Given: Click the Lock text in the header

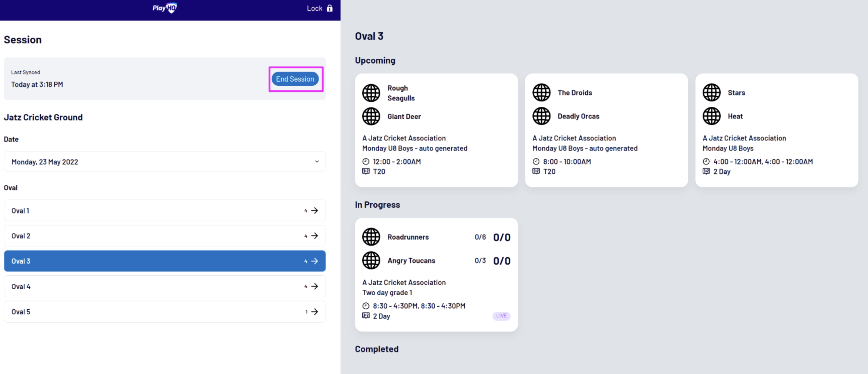Looking at the screenshot, I should [314, 8].
